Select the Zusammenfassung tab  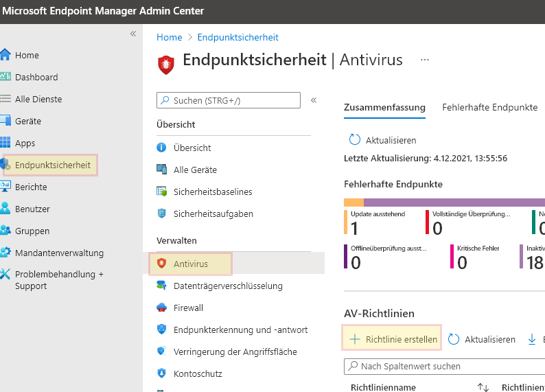384,107
